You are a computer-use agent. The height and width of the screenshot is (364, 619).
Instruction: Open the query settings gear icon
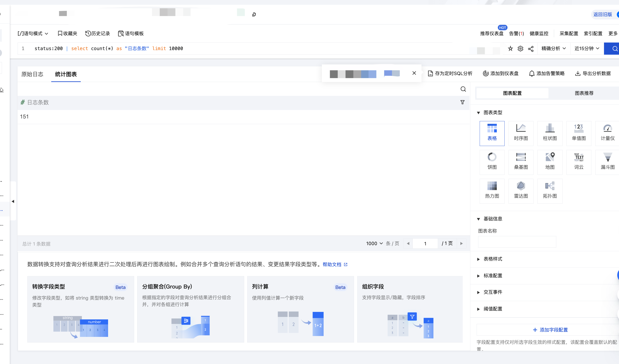tap(520, 49)
